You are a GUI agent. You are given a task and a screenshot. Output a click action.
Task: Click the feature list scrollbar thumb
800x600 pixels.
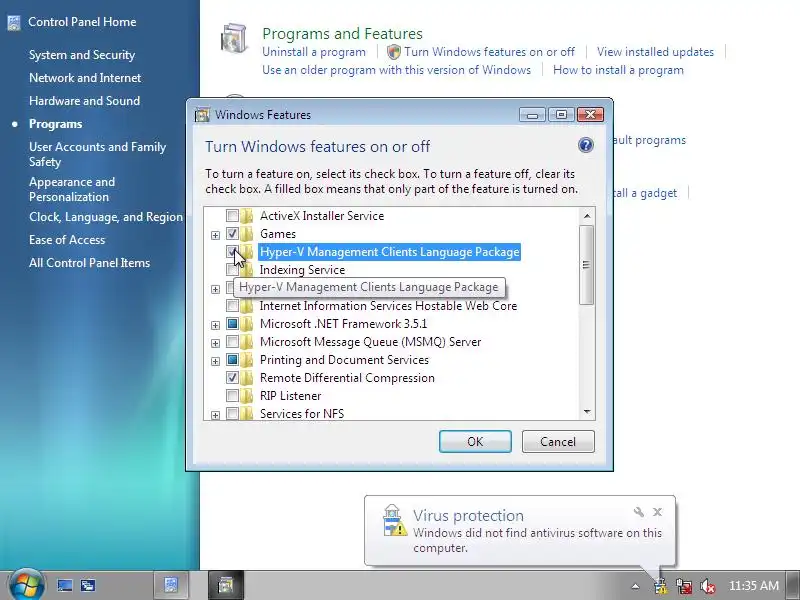pos(587,265)
